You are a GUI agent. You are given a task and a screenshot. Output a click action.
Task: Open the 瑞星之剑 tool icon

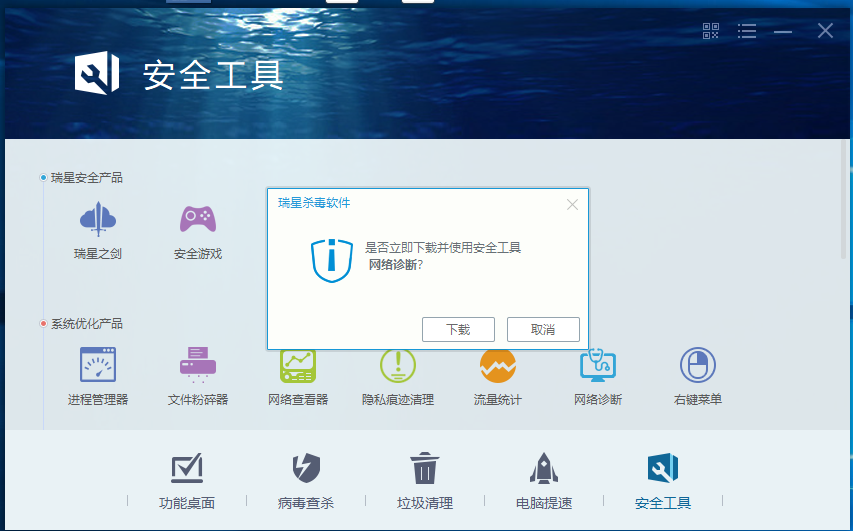tap(98, 219)
